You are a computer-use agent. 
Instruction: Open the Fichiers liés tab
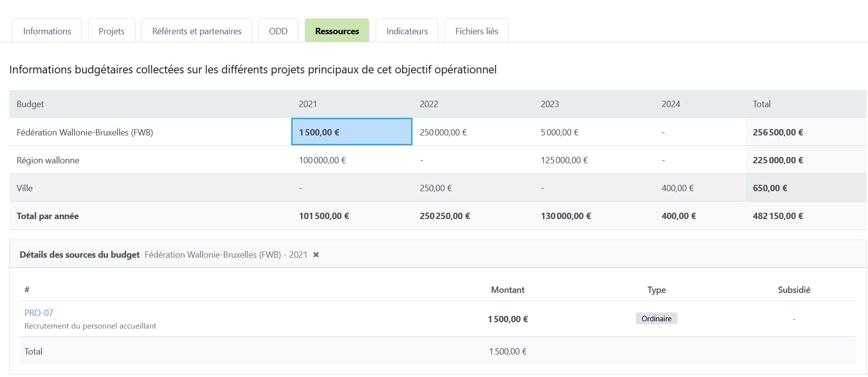coord(477,31)
